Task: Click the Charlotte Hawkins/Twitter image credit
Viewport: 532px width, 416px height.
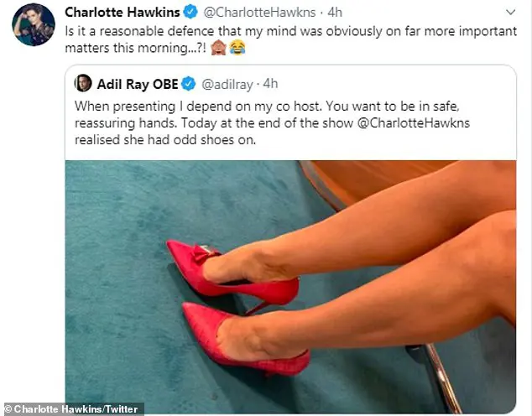Action: click(x=74, y=409)
